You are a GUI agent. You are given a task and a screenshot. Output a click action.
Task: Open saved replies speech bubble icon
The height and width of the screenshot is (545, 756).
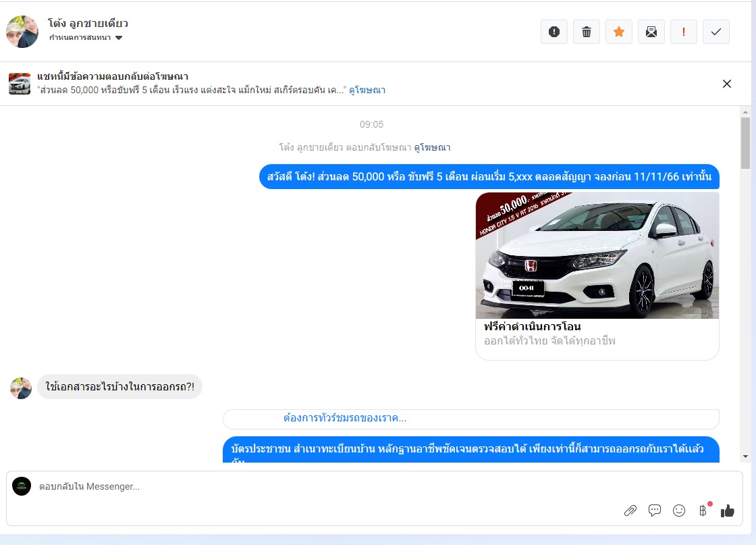point(654,511)
